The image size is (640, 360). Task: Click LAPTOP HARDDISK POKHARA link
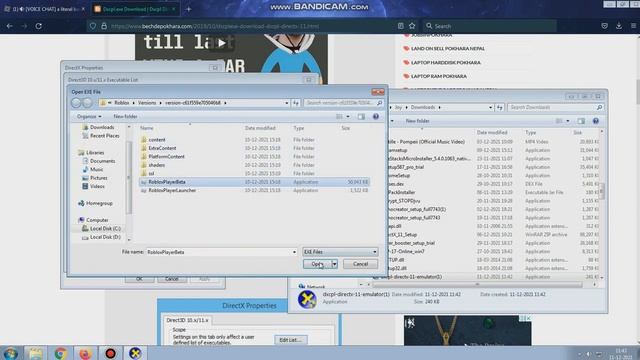446,62
